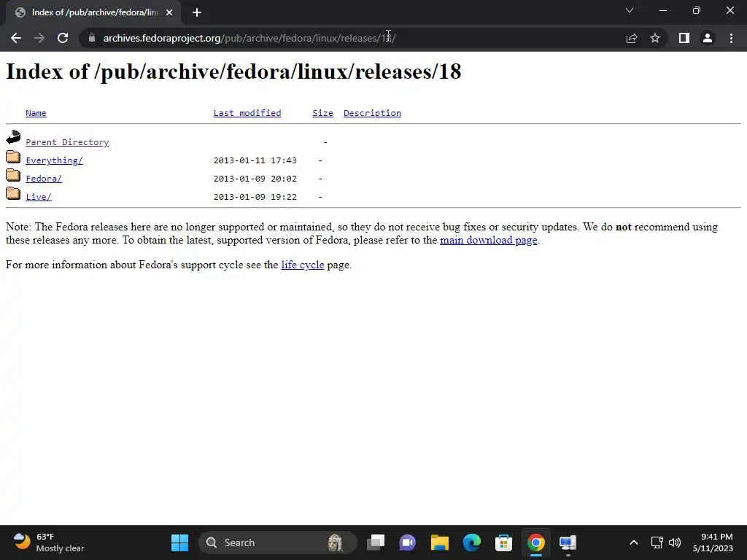Open the clock showing 9:41 PM
Image resolution: width=747 pixels, height=560 pixels.
pyautogui.click(x=713, y=542)
